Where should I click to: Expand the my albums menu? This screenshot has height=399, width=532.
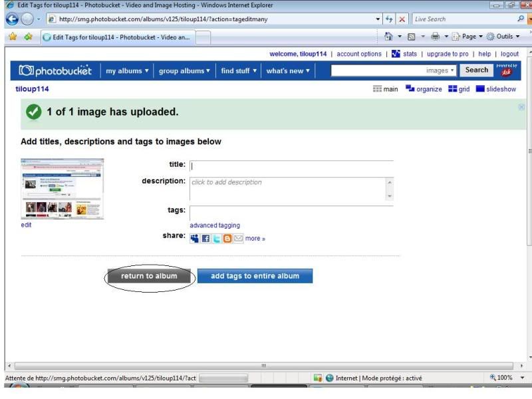coord(127,71)
